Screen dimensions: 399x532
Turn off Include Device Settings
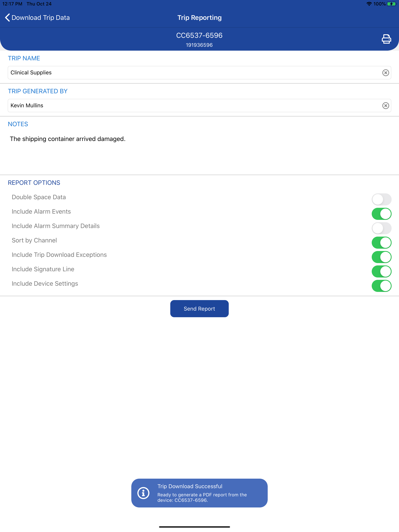pyautogui.click(x=381, y=286)
